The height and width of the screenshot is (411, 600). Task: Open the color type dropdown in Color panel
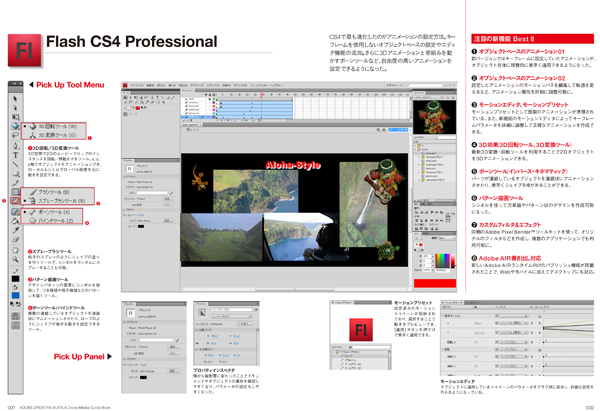click(446, 238)
